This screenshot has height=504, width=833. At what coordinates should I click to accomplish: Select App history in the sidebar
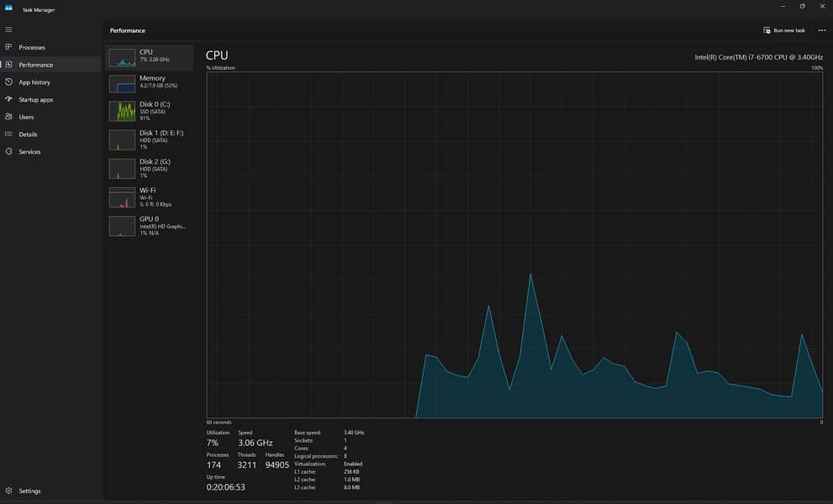(50, 82)
